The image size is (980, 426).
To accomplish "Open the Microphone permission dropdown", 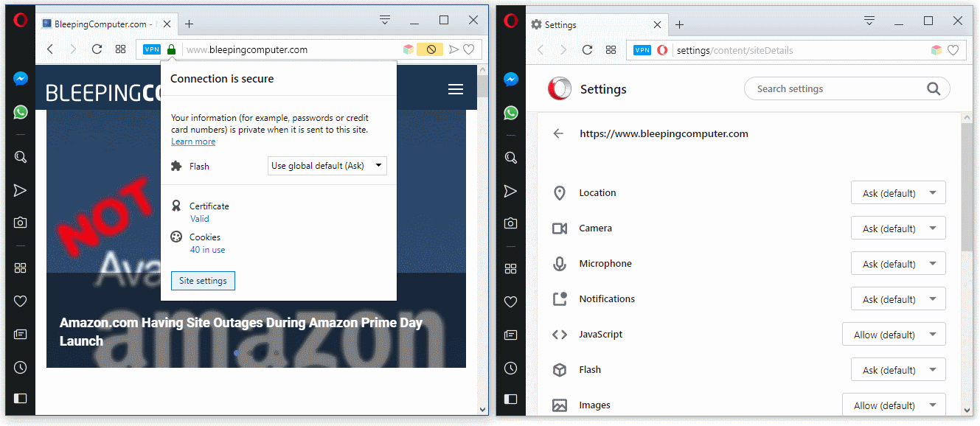I will [898, 264].
